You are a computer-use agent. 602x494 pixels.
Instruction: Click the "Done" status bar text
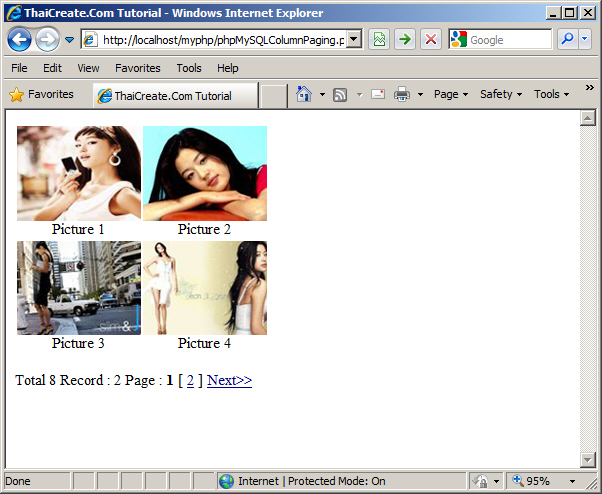pos(18,481)
